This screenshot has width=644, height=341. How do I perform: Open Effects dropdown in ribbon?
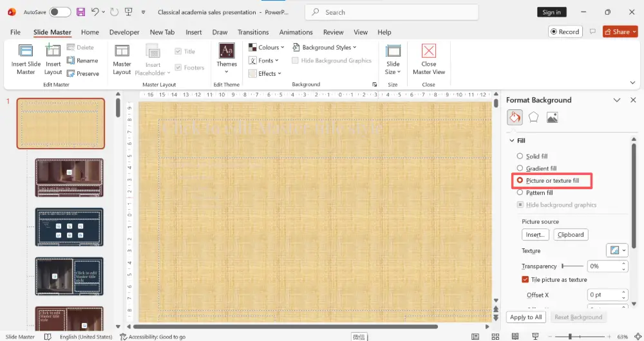point(265,73)
